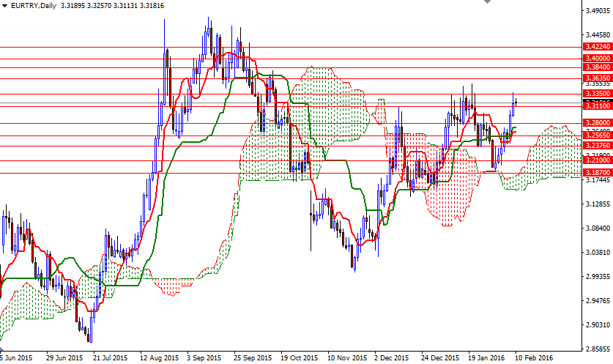Click the OHLC values 3.31895 3.32570 3.31131 3.31816
This screenshot has height=364, width=613.
[113, 6]
